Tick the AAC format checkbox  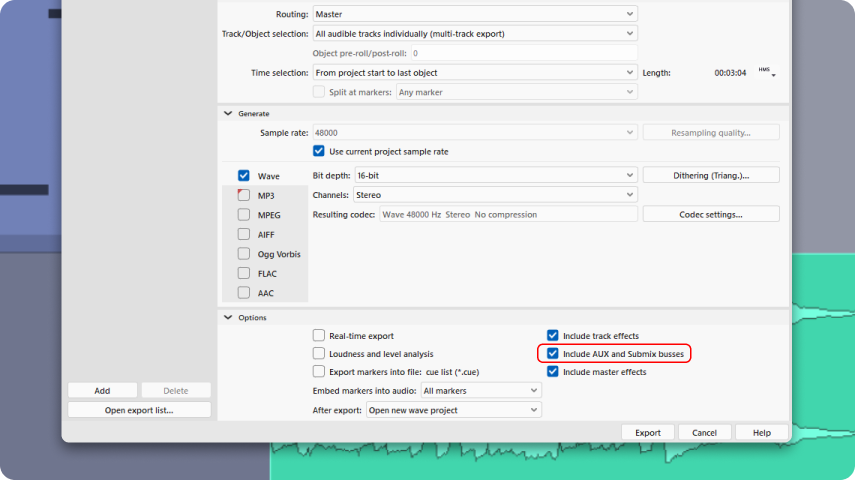pos(244,293)
